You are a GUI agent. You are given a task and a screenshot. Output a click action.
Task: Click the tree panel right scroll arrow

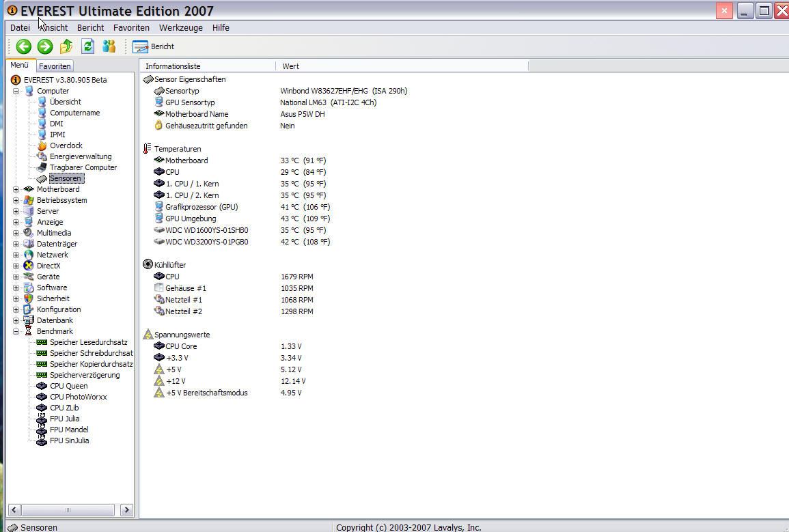click(x=127, y=510)
